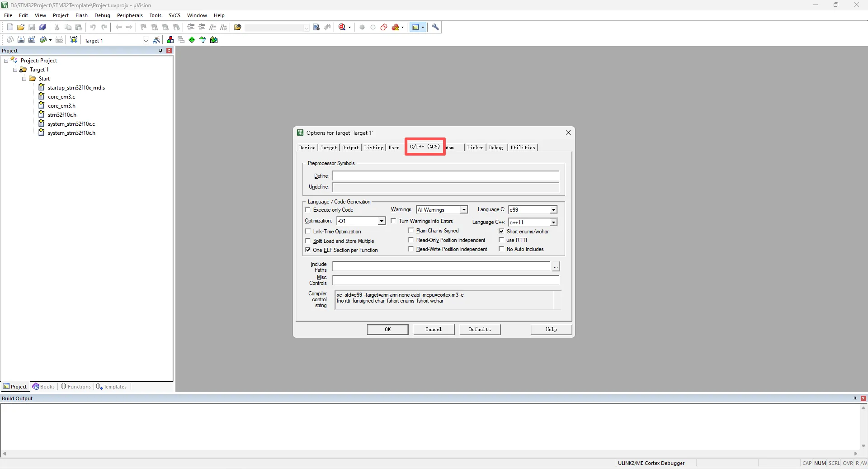Enable No Auto Includes checkbox
This screenshot has height=469, width=868.
tap(501, 249)
